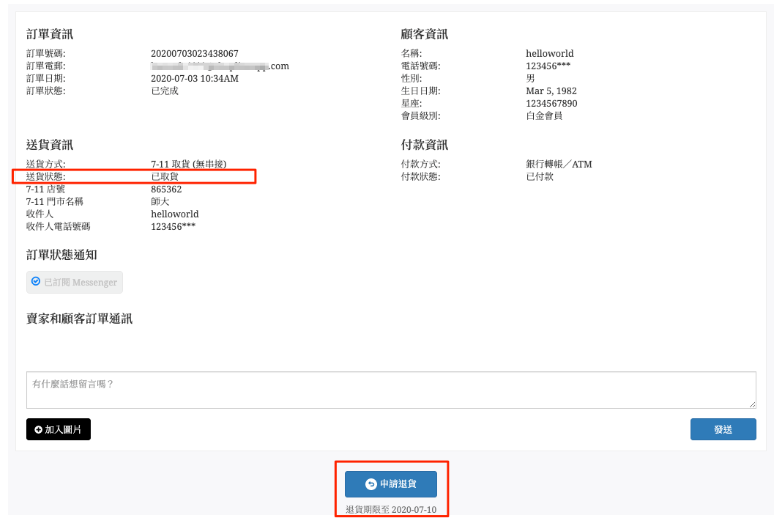
Task: Click the 星座 value 1234567890
Action: (552, 103)
